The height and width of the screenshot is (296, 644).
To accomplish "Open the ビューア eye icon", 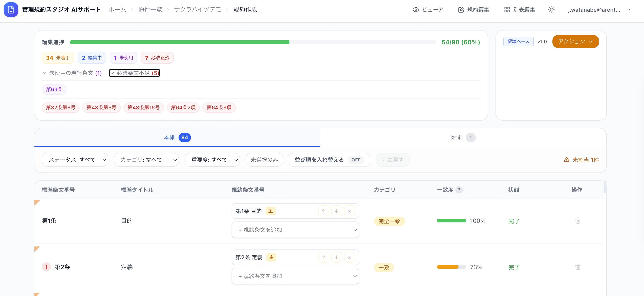I will coord(416,9).
